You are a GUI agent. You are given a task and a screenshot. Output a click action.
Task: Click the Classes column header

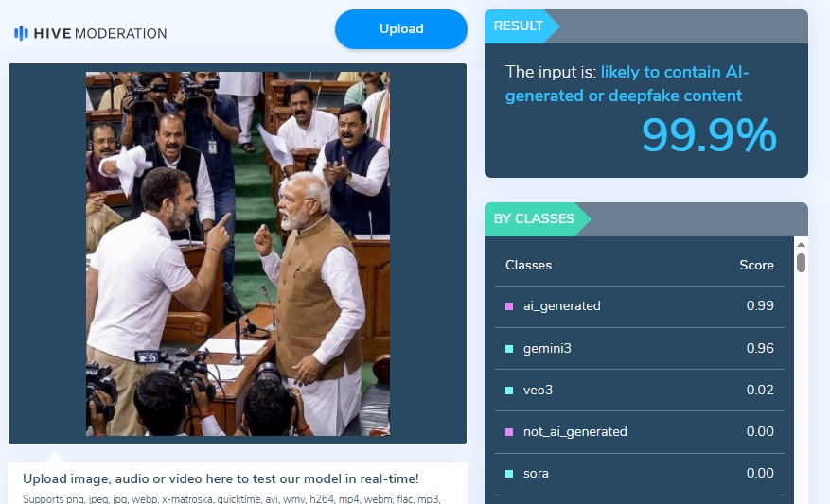[528, 265]
